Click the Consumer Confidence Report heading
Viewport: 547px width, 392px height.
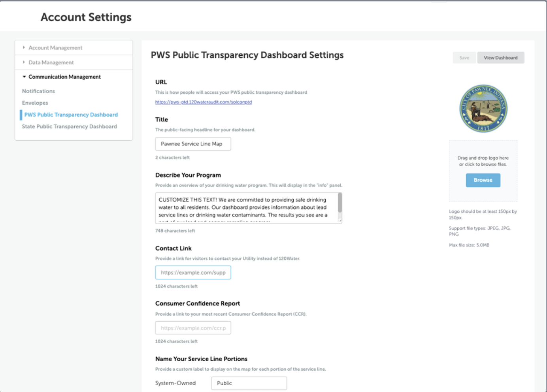(198, 303)
